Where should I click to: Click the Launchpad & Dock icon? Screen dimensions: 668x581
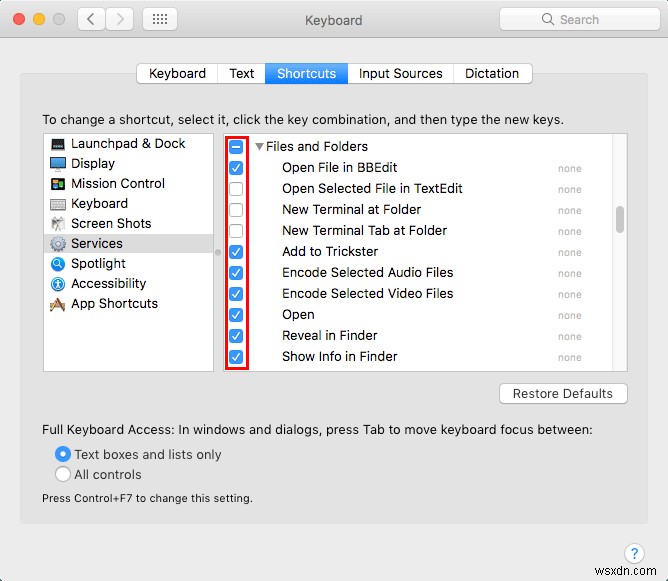[58, 144]
